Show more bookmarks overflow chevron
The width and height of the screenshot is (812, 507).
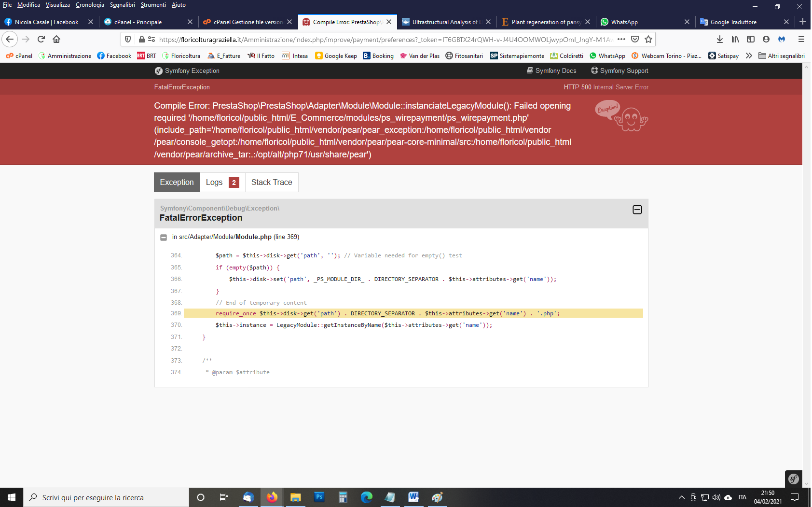tap(749, 56)
